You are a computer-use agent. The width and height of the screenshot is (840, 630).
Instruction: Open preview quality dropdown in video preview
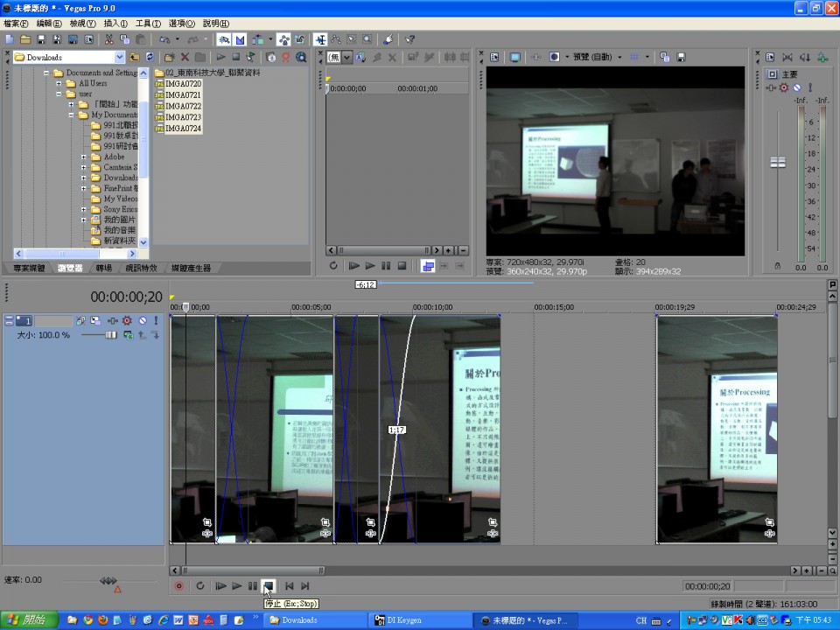619,57
